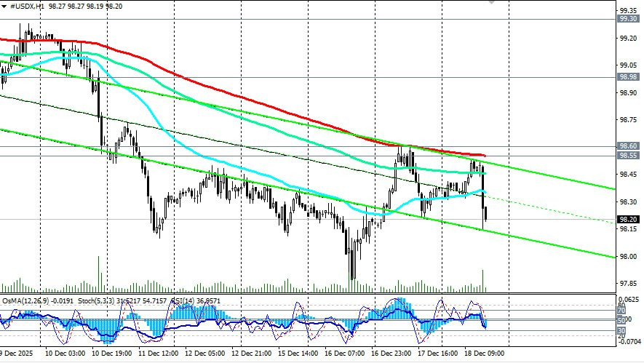The width and height of the screenshot is (644, 363).
Task: Click the #USDX,H1 chart symbol label
Action: pyautogui.click(x=27, y=7)
